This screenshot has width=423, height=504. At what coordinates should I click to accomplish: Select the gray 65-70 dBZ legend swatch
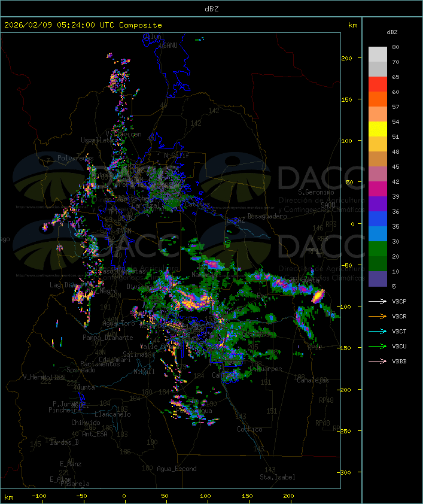tap(378, 69)
